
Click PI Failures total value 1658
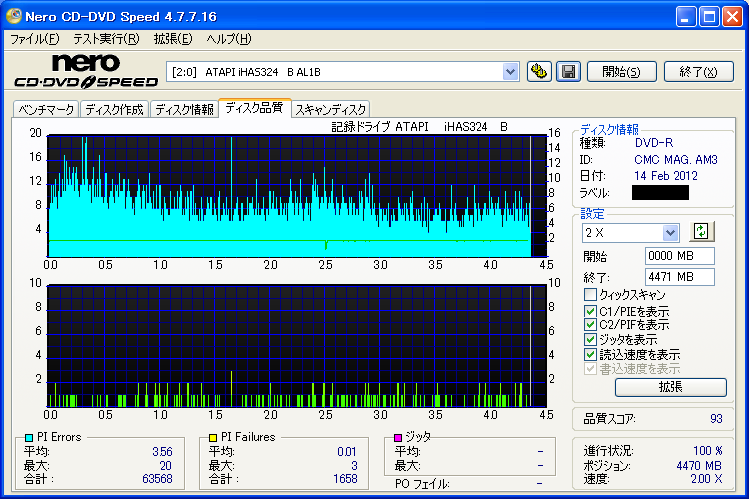(345, 478)
